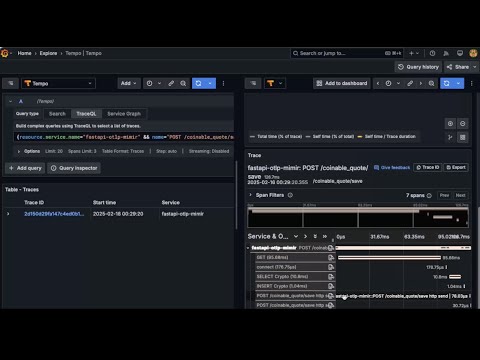Toggle left pane content outline icon
The image size is (480, 360).
coord(11,83)
